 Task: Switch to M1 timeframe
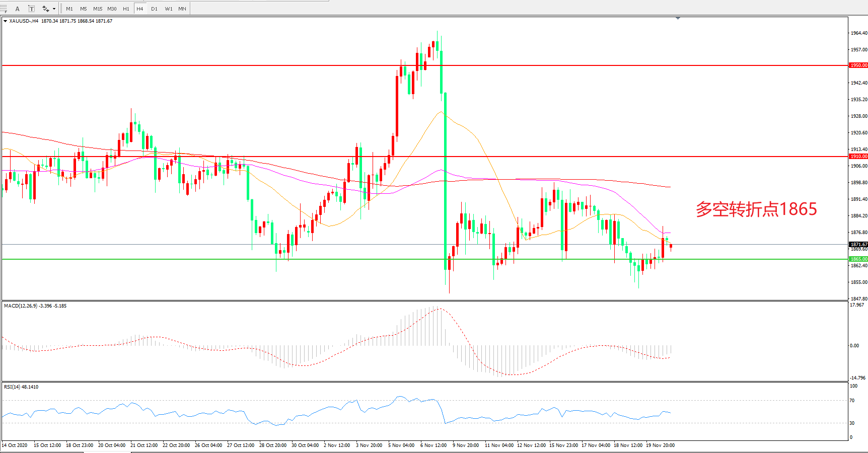(69, 9)
